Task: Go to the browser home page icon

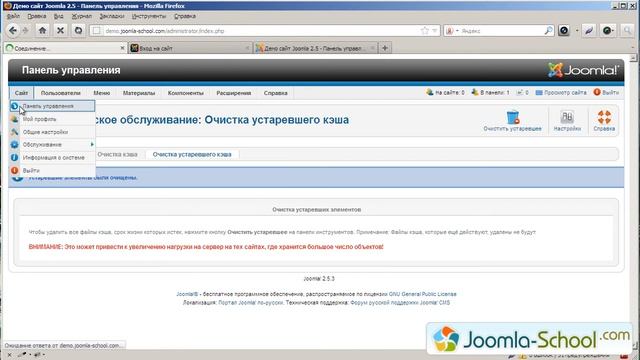Action: coord(42,31)
